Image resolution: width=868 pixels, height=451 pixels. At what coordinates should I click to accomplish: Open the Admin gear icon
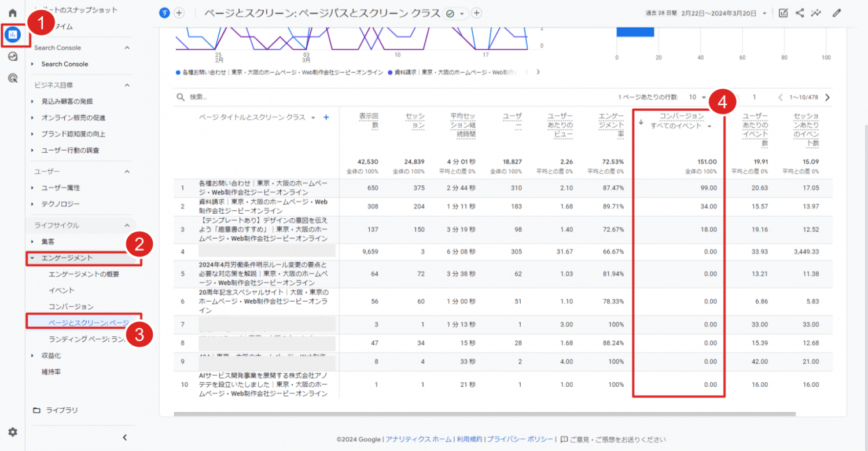[x=12, y=432]
